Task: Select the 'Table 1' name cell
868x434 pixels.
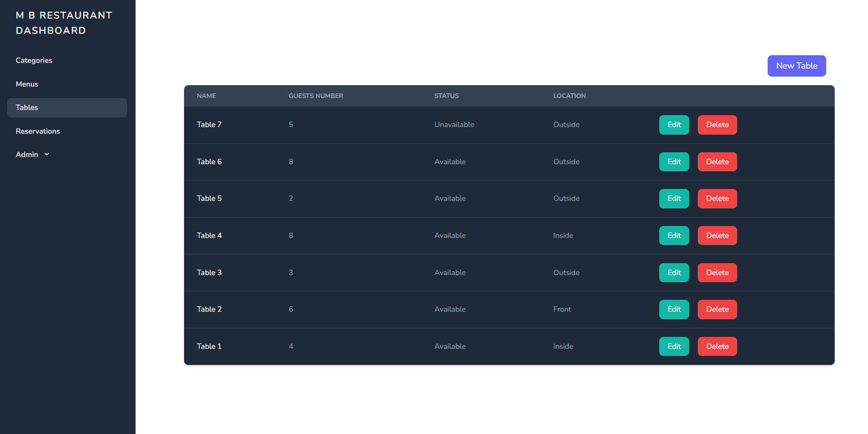Action: click(x=209, y=346)
